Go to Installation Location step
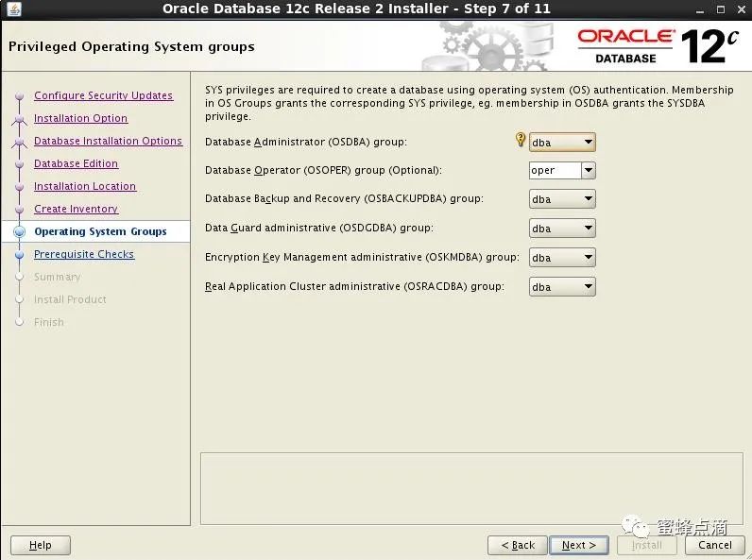752x560 pixels. point(85,186)
